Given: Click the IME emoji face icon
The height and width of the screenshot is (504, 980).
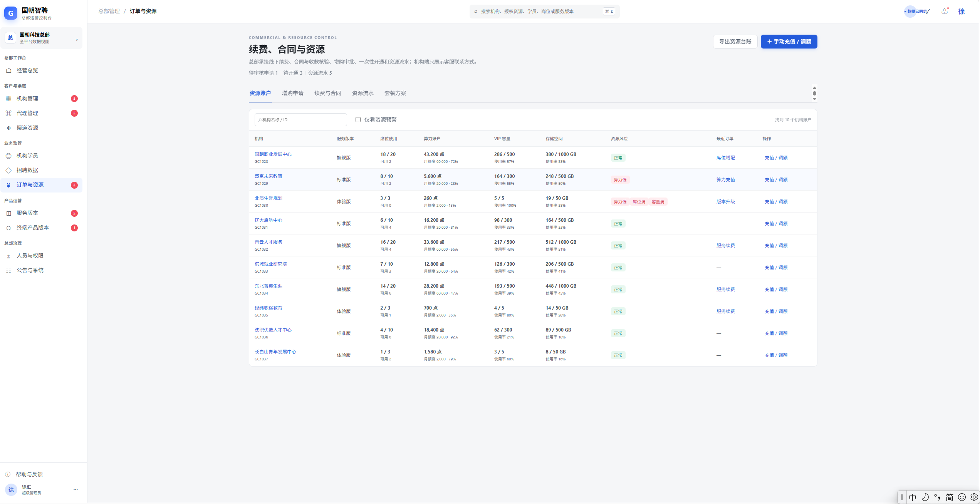Looking at the screenshot, I should 962,497.
